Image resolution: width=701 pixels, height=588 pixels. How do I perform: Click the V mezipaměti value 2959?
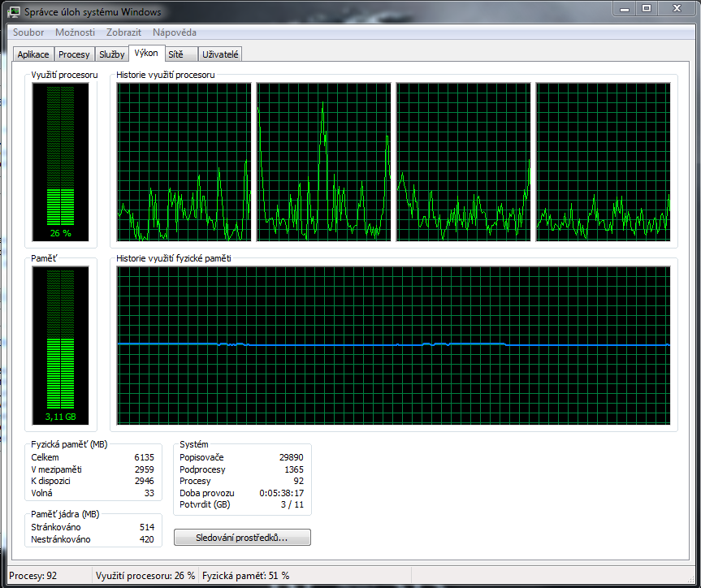[x=144, y=469]
